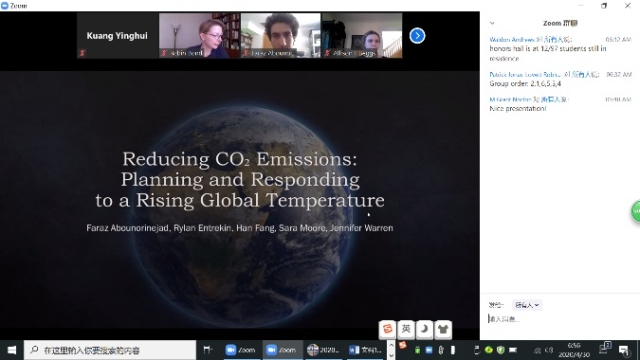Viewport: 640px width, 360px height.
Task: Open the Word document taskbar item
Action: (x=365, y=350)
